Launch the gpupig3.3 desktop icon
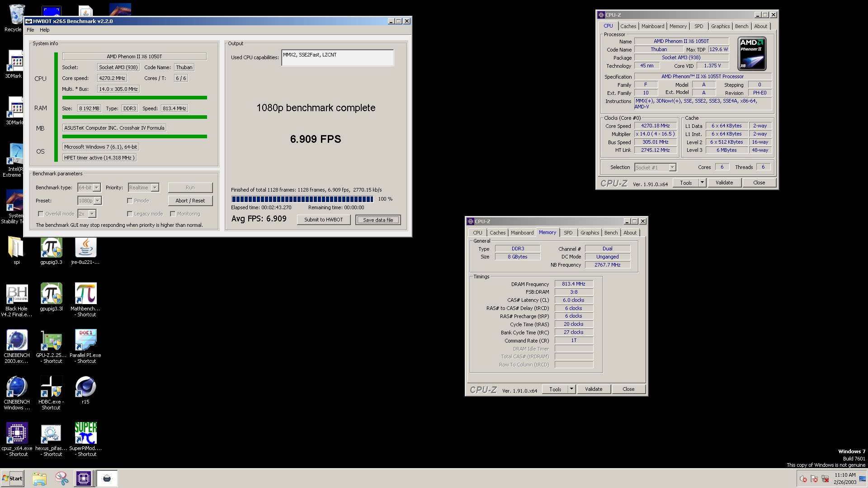The image size is (868, 488). click(x=51, y=251)
